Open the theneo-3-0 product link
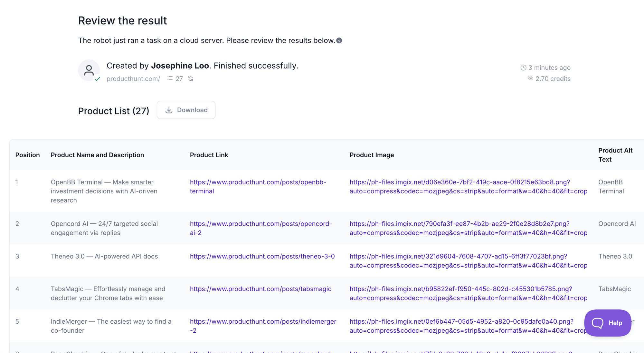The image size is (644, 353). 262,256
